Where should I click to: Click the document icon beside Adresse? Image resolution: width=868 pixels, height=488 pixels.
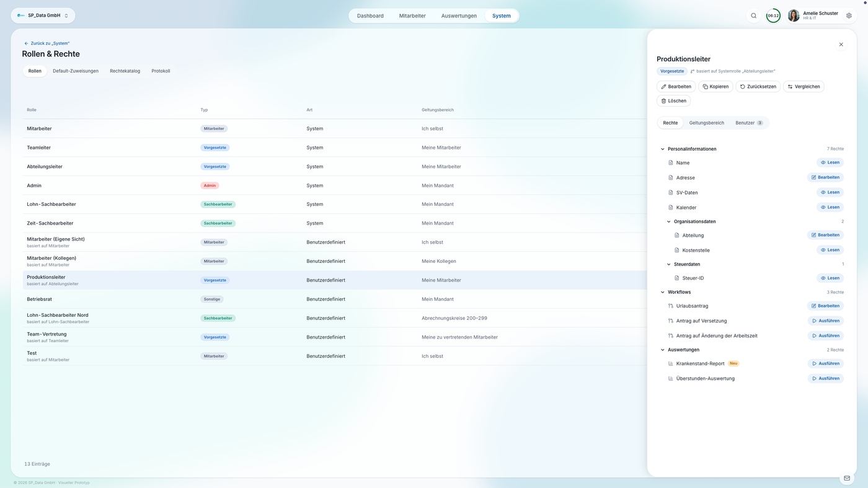tap(671, 177)
